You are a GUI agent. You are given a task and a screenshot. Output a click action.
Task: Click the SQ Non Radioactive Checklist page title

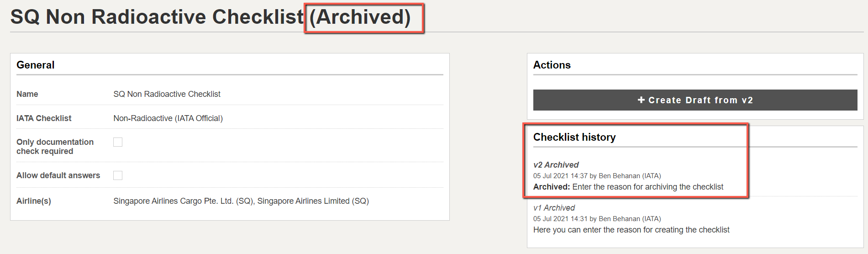157,17
